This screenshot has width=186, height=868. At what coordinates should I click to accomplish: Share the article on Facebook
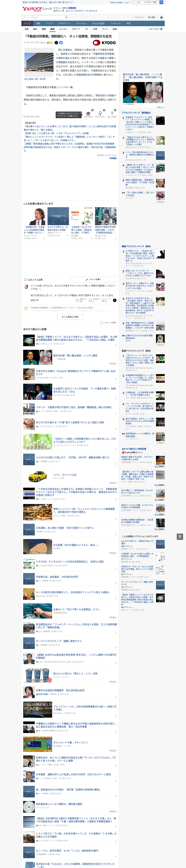pos(61,43)
